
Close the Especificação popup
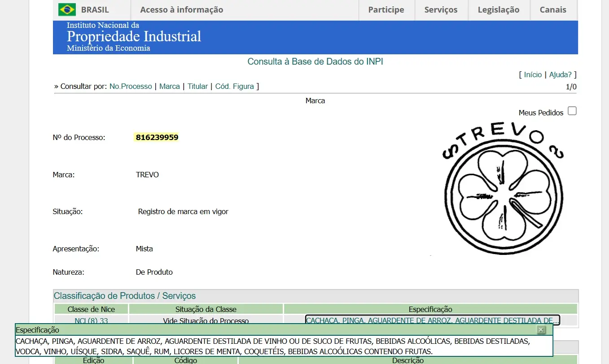pyautogui.click(x=541, y=330)
